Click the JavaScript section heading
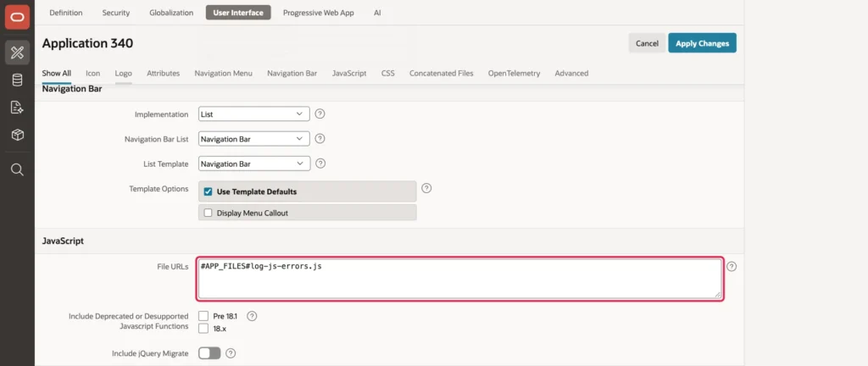This screenshot has width=868, height=366. (63, 241)
